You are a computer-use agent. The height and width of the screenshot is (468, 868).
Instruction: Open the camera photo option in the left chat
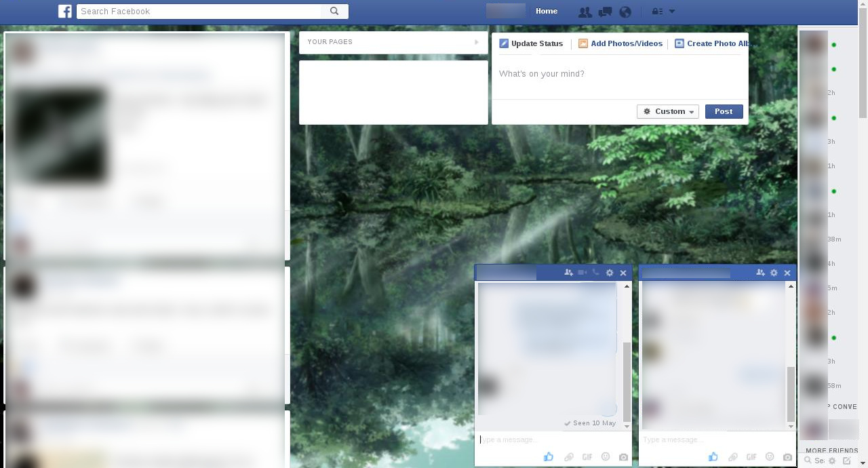(623, 457)
